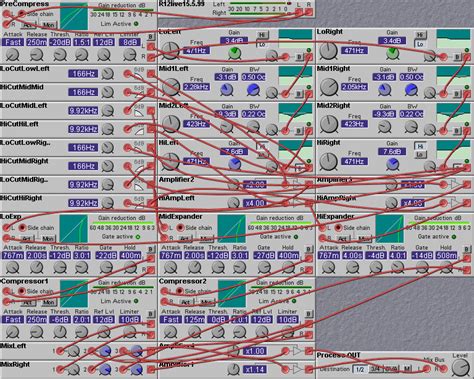Screen dimensions: 474x379
Task: Toggle the HiRight Lo shelf button
Action: click(420, 155)
